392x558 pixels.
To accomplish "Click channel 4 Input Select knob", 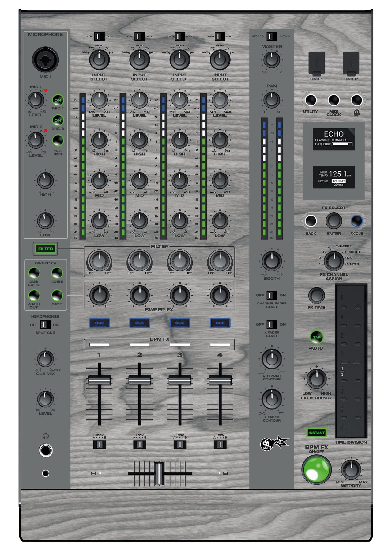I will click(220, 60).
